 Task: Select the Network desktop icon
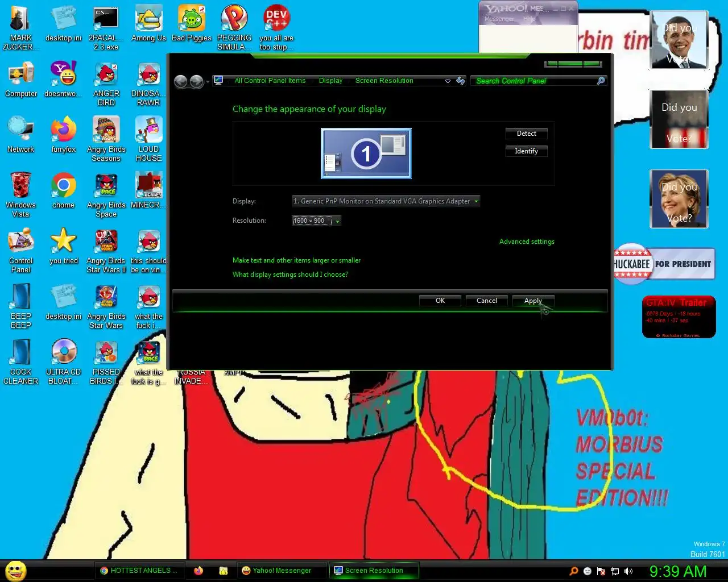pos(21,135)
